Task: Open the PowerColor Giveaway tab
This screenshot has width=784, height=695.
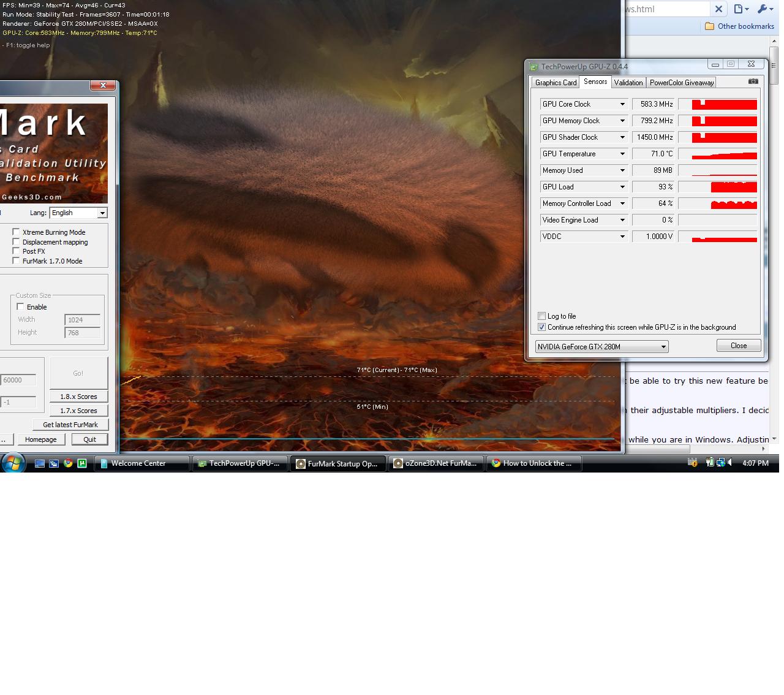Action: point(682,83)
